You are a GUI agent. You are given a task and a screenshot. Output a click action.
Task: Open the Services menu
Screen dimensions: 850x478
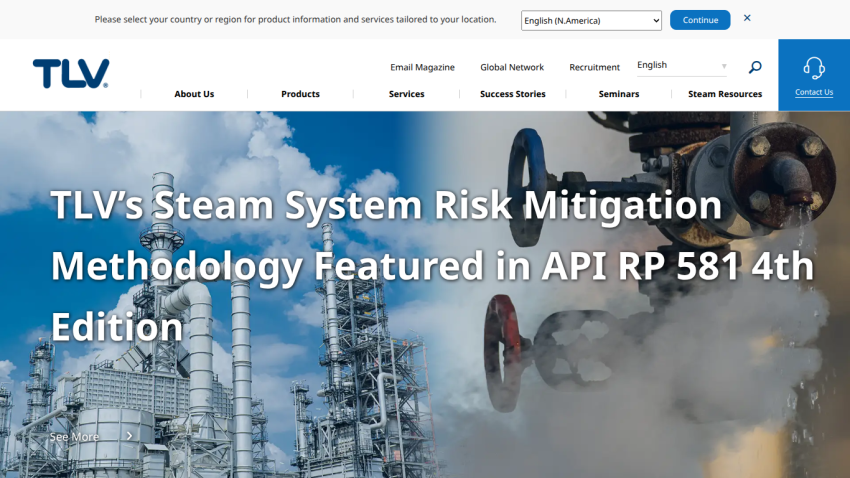(407, 94)
